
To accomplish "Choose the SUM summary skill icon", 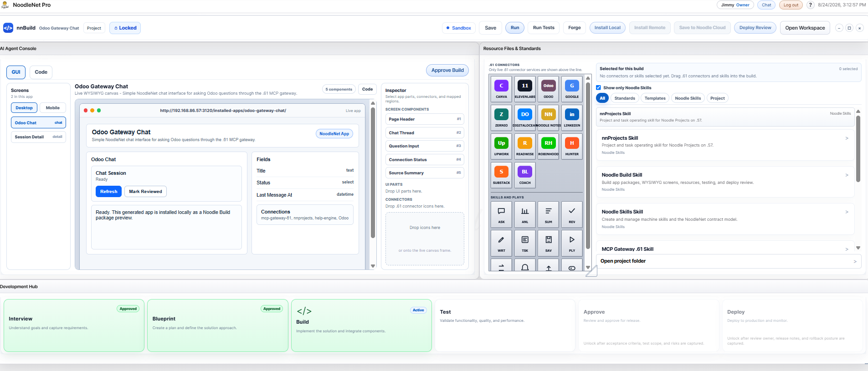I will (548, 214).
